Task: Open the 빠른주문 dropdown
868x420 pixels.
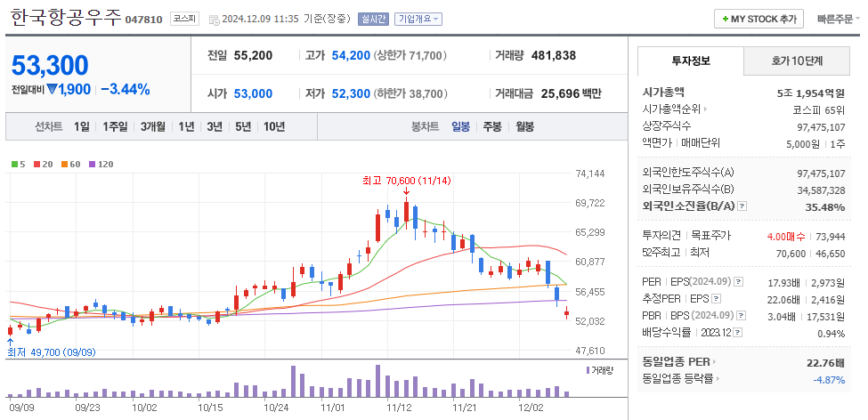Action: click(x=839, y=19)
